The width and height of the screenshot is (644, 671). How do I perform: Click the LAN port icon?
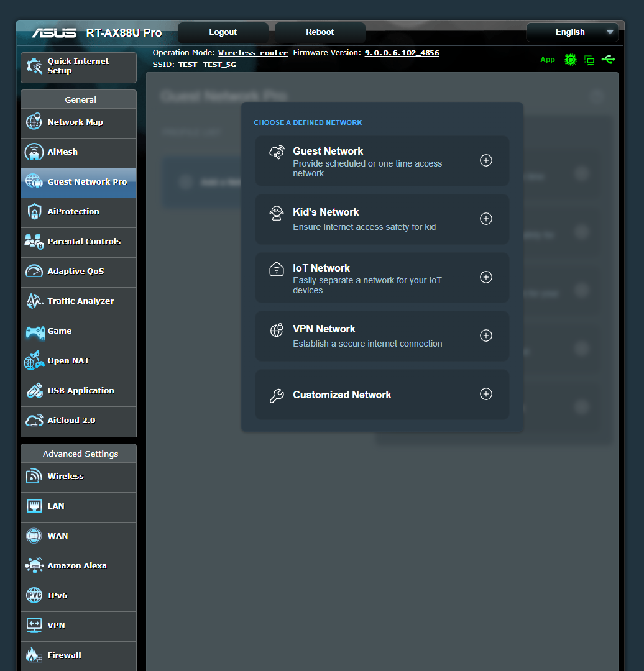34,506
